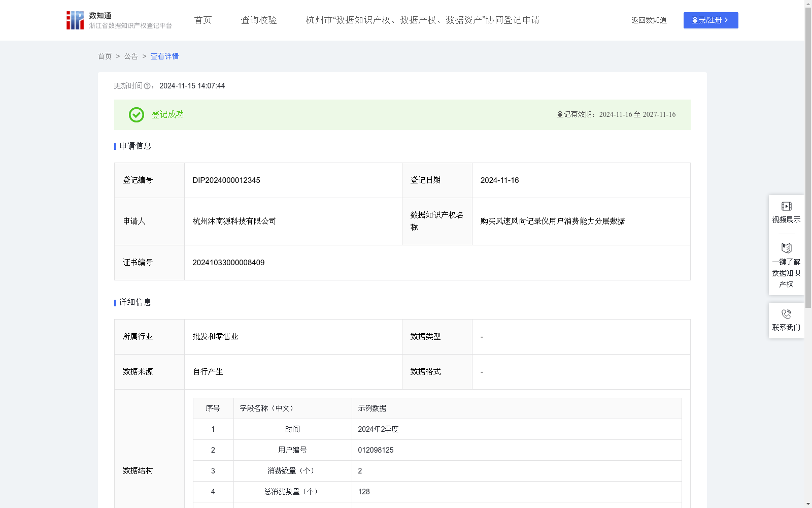Click the scrollbar down arrow
This screenshot has width=812, height=508.
[808, 504]
